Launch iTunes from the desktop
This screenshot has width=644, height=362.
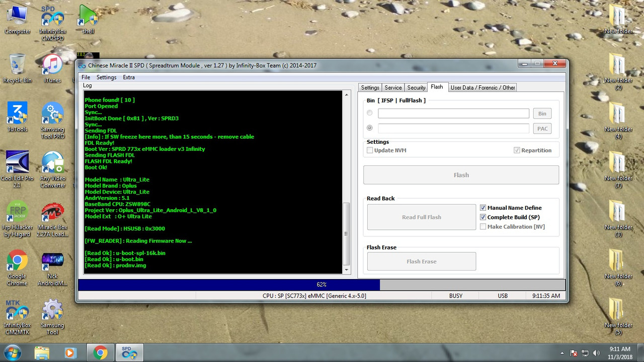pyautogui.click(x=52, y=68)
